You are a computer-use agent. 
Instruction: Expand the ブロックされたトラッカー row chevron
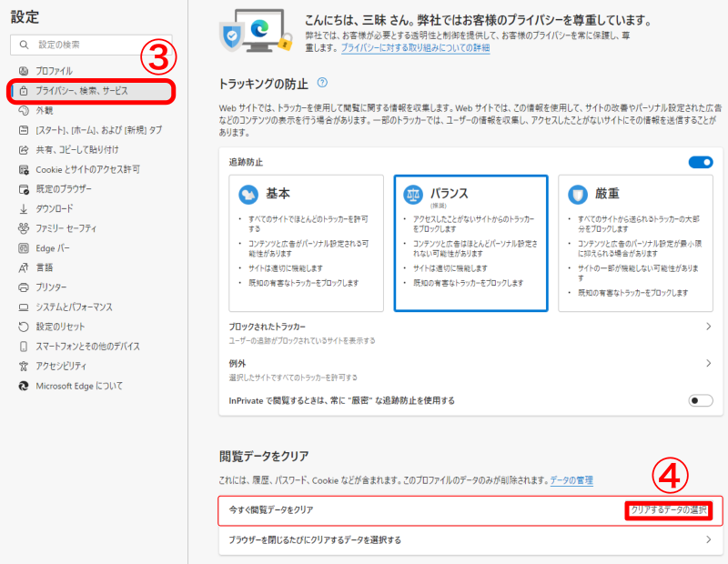click(708, 327)
